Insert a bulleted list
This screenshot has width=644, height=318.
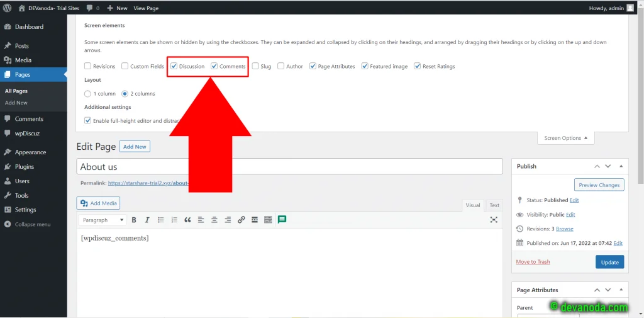[161, 220]
